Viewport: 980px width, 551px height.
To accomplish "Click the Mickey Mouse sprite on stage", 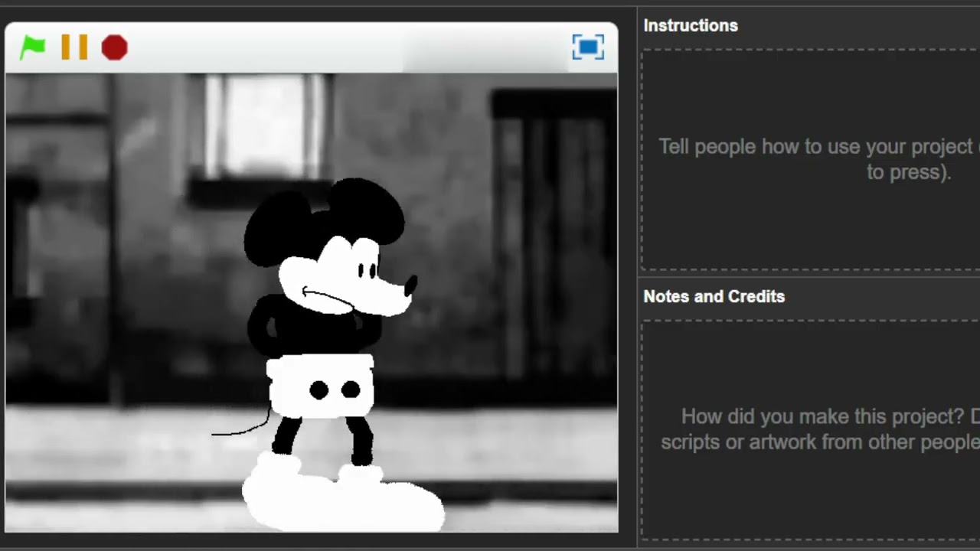I will coord(329,356).
